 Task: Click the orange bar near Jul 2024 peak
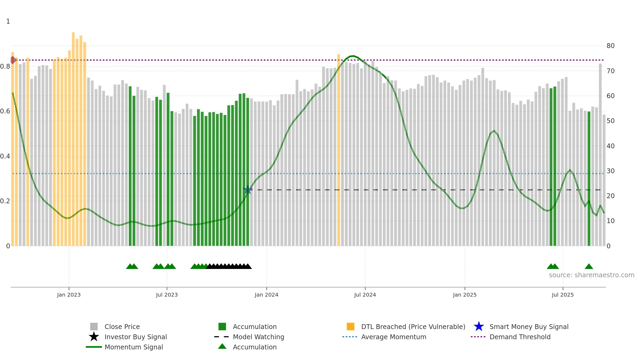[339, 150]
